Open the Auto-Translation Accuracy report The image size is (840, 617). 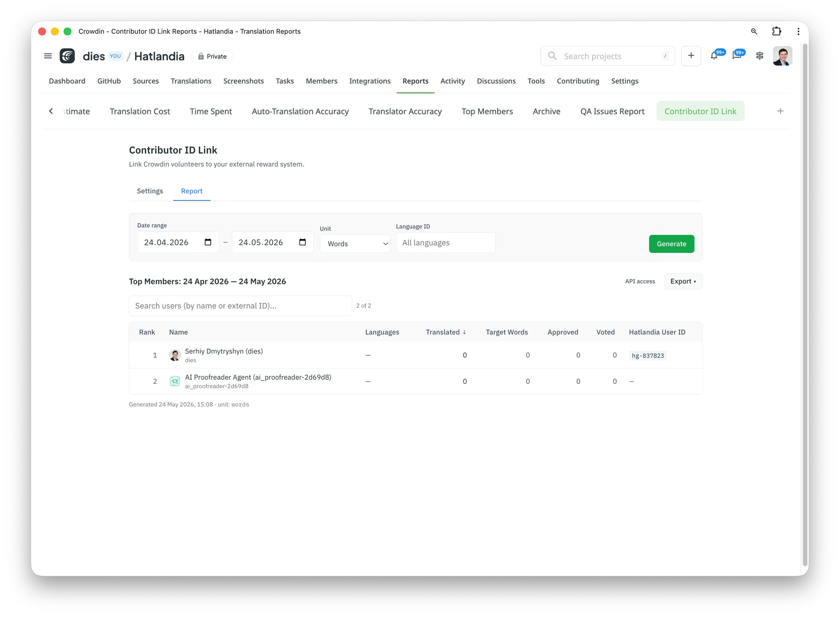pos(300,112)
